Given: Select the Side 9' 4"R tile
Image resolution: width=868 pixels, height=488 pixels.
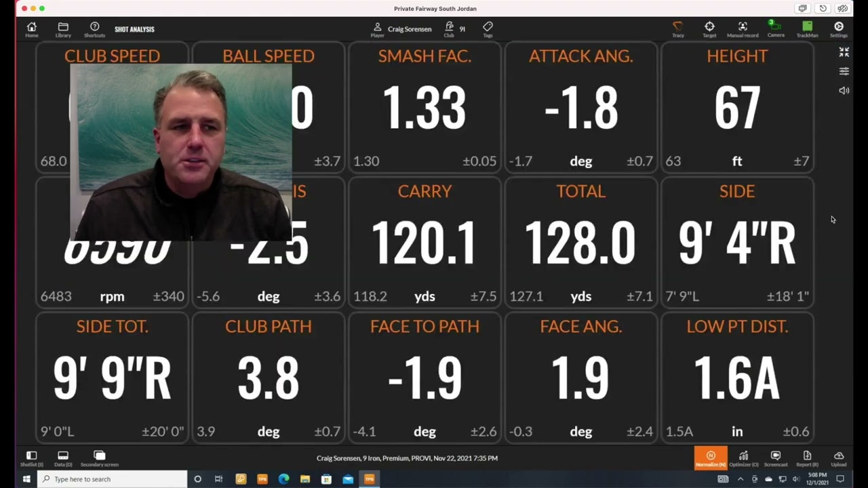Looking at the screenshot, I should click(x=737, y=242).
